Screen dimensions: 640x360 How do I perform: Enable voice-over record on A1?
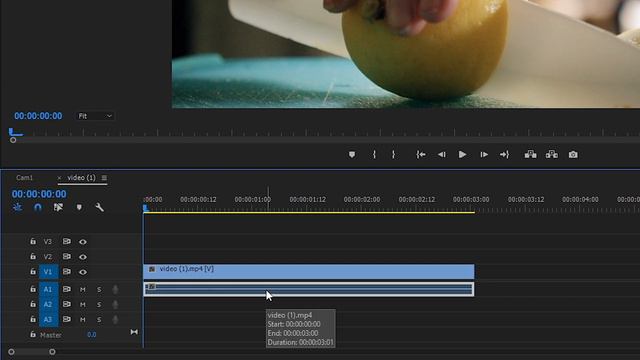pyautogui.click(x=116, y=289)
